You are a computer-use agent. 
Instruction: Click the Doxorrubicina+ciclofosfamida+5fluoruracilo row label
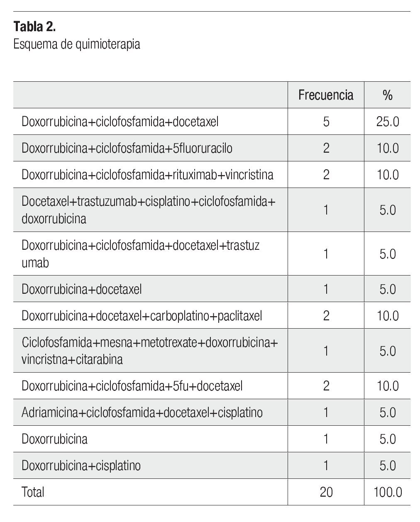click(x=127, y=148)
